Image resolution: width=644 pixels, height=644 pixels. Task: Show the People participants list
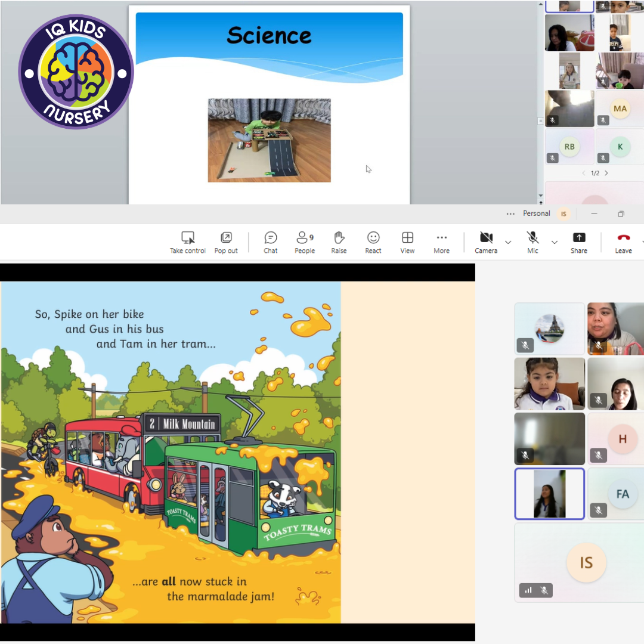point(305,242)
